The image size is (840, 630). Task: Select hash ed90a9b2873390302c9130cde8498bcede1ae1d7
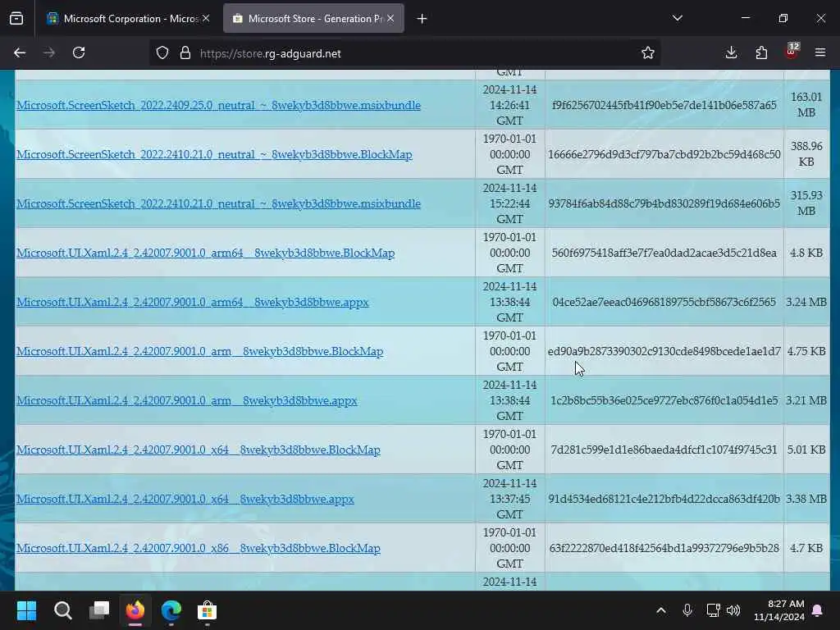[664, 351]
